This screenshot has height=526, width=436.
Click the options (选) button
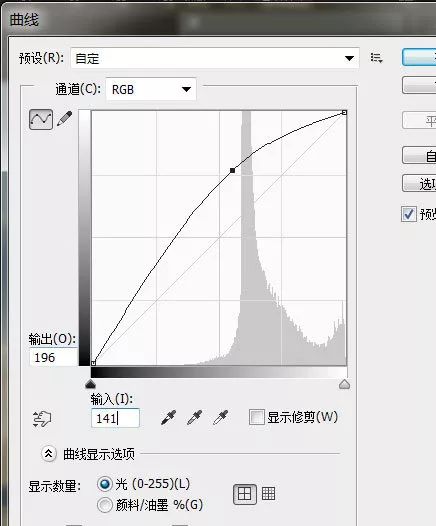(x=419, y=183)
